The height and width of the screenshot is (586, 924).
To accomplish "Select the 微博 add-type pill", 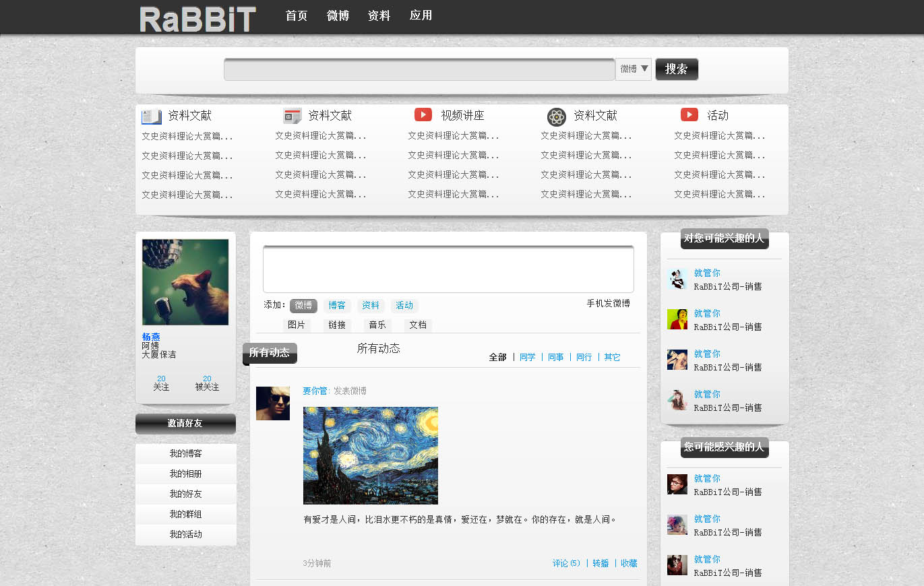I will pos(303,306).
